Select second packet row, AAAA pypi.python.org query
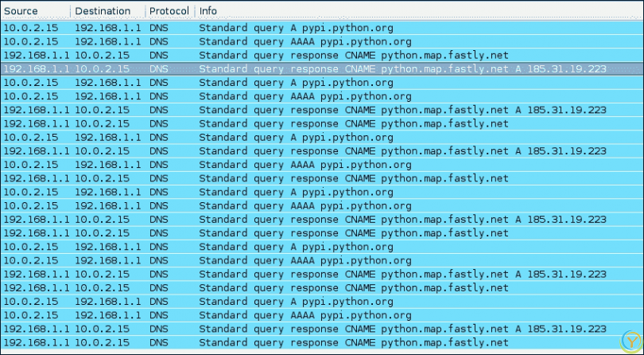The width and height of the screenshot is (644, 355). (318, 41)
